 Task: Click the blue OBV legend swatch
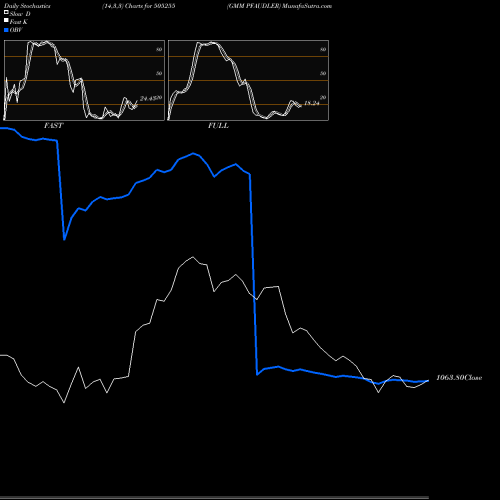(x=6, y=30)
